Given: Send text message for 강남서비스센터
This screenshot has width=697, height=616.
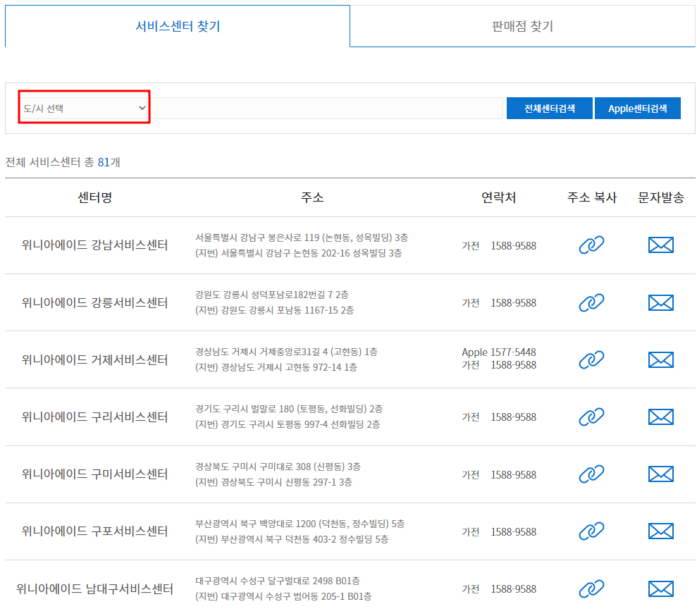Looking at the screenshot, I should coord(660,245).
